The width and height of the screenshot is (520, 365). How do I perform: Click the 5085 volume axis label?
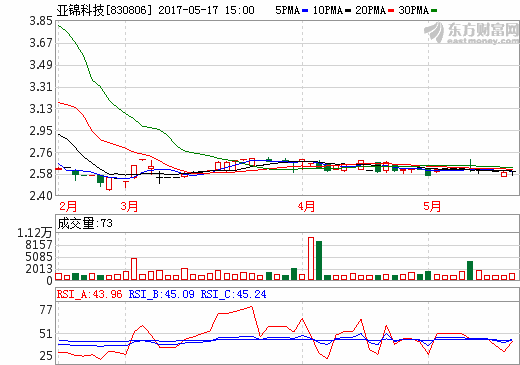tap(39, 257)
